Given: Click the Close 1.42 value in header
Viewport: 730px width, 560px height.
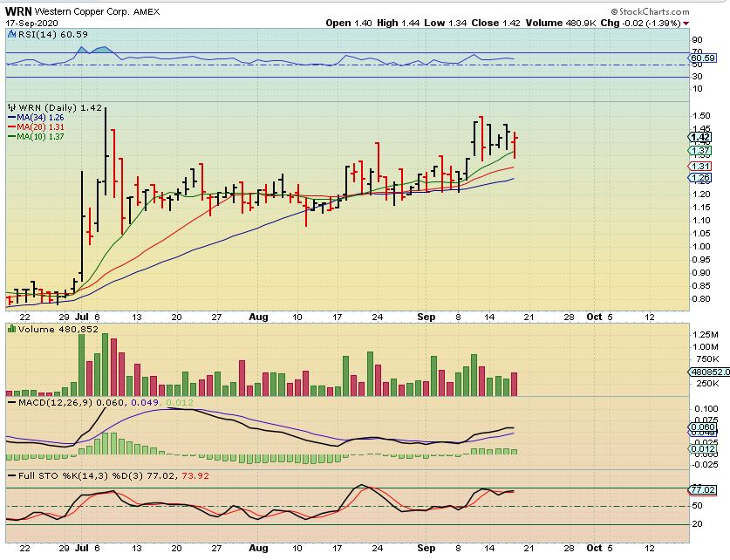Looking at the screenshot, I should coord(495,23).
